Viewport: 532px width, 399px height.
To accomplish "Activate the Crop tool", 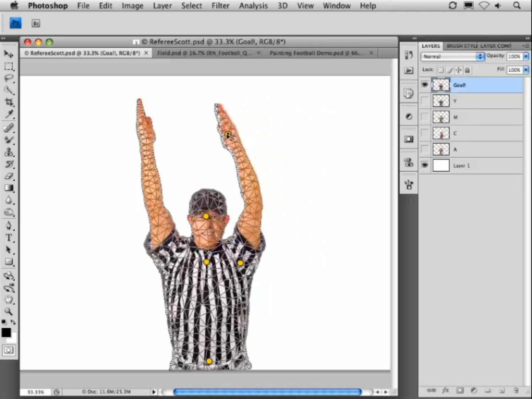I will pos(9,103).
